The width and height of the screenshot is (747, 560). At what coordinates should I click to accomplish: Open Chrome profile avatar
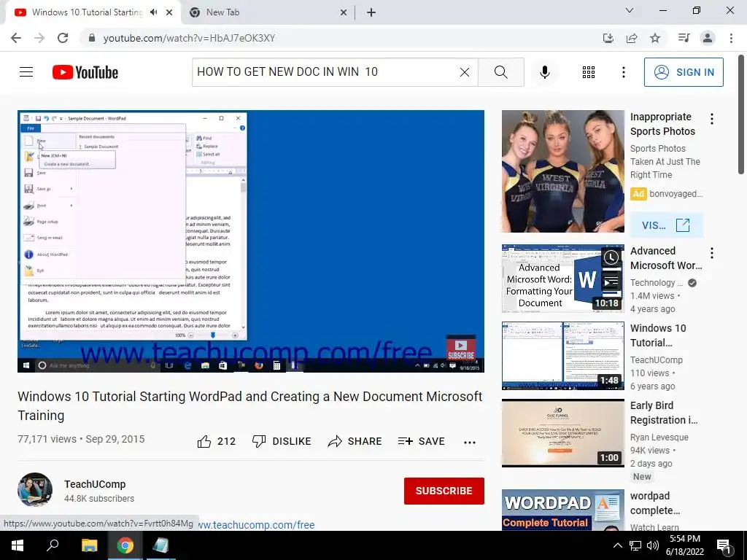(x=708, y=38)
